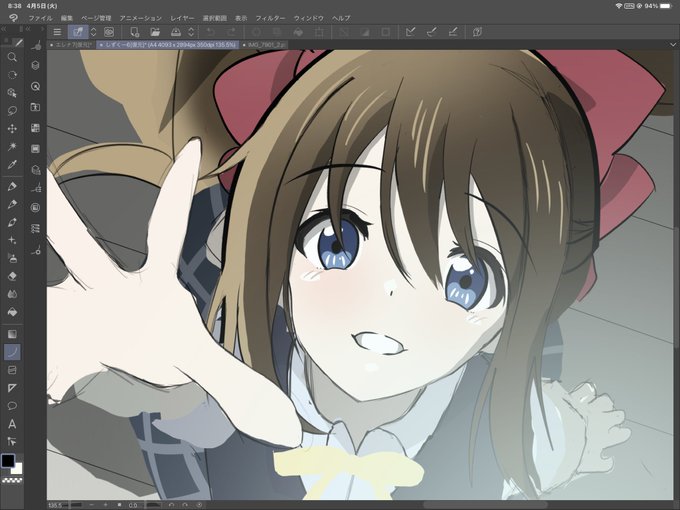Open the レイヤー menu
Screen dimensions: 680x510
[x=182, y=18]
